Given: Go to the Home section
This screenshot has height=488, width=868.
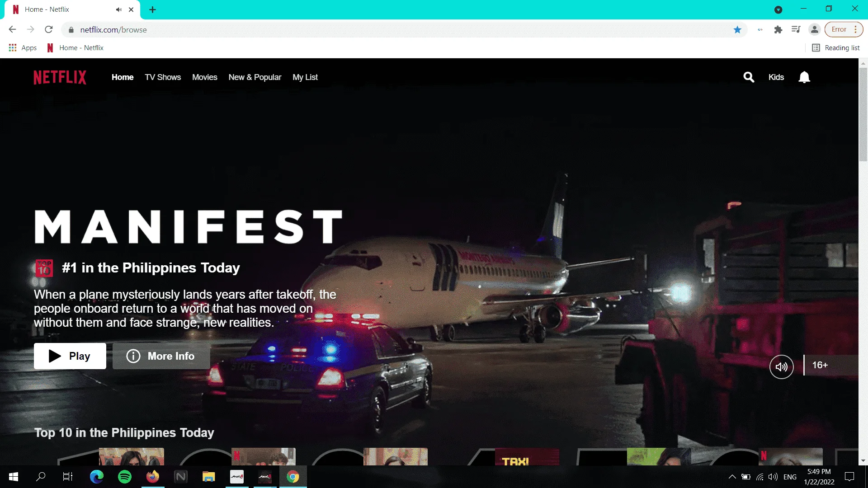Looking at the screenshot, I should [x=123, y=77].
